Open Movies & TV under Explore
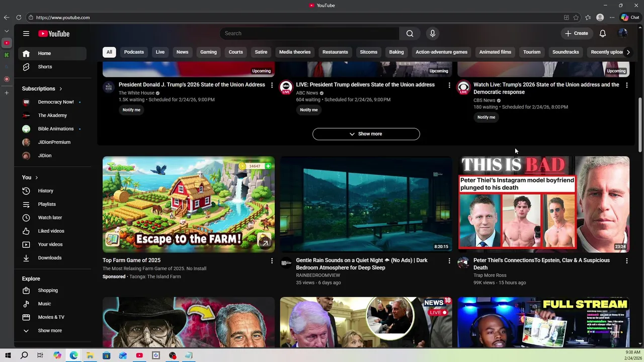 click(x=52, y=317)
